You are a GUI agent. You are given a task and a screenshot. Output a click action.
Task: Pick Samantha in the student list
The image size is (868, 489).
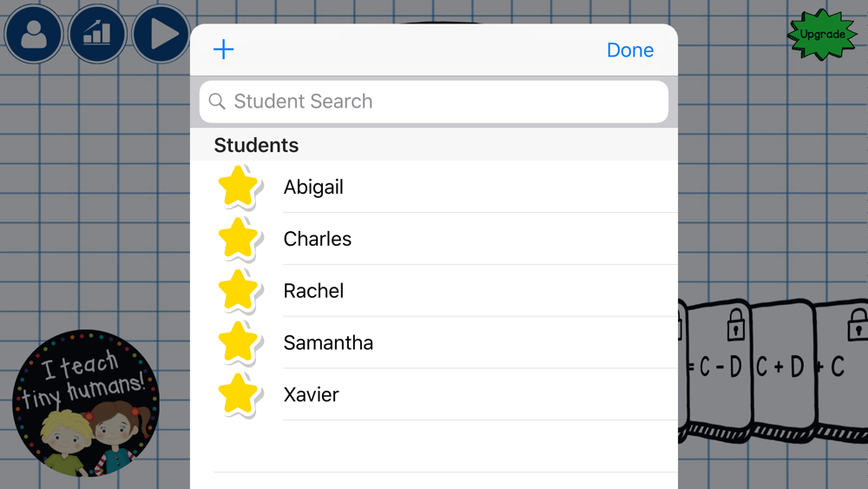(x=434, y=343)
